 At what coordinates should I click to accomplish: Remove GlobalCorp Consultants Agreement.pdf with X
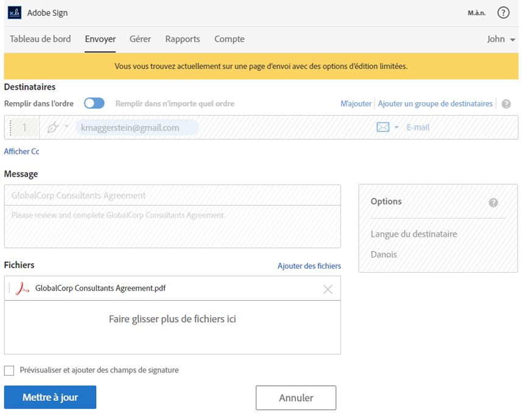328,289
